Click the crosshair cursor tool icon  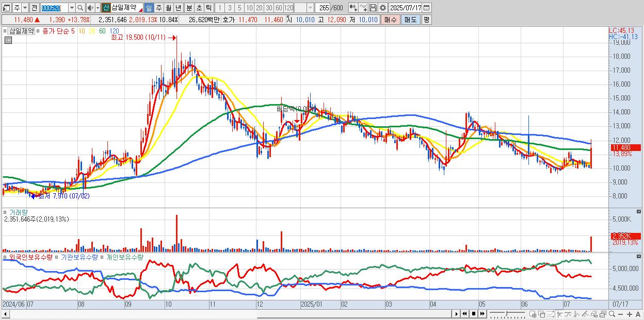click(559, 314)
